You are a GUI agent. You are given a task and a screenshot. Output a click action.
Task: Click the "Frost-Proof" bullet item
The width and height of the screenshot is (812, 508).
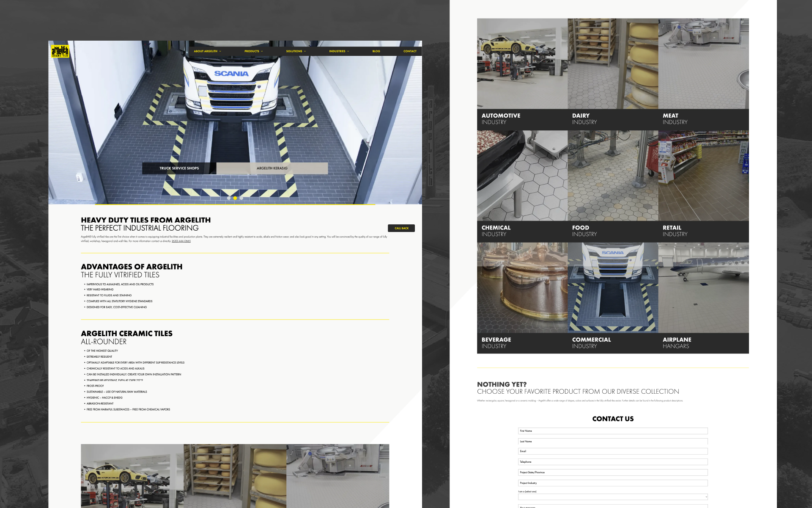pyautogui.click(x=95, y=386)
